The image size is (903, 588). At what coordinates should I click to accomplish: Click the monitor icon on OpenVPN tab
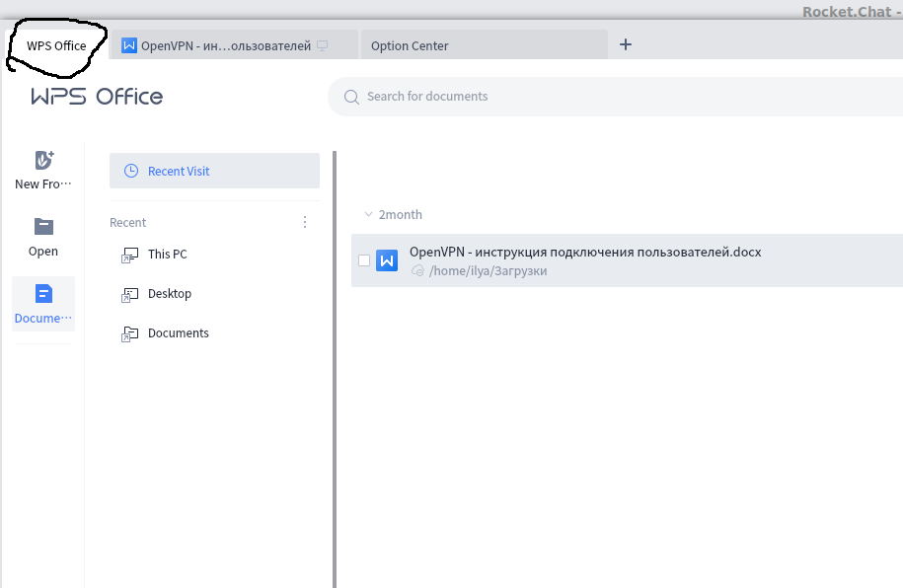tap(323, 45)
